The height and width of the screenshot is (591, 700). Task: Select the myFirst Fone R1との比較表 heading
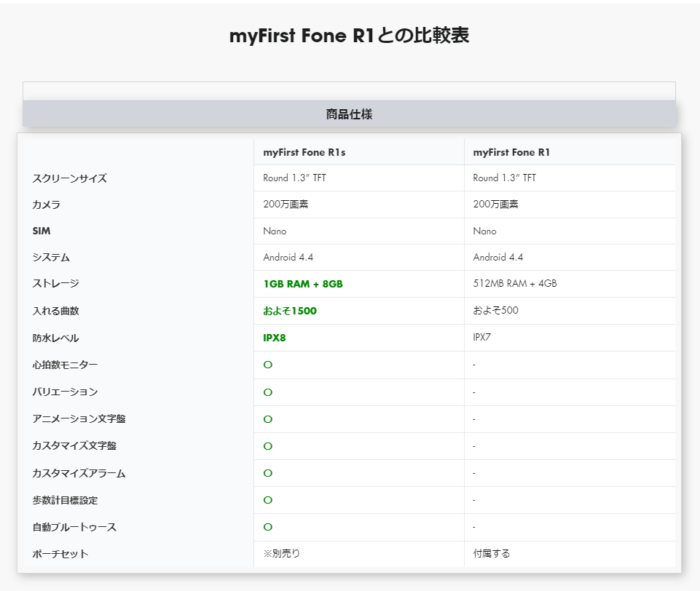point(349,36)
